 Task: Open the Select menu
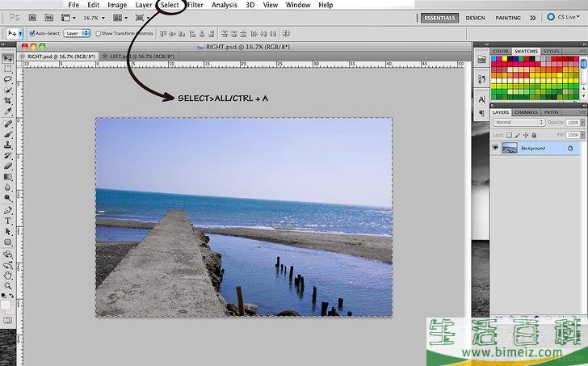(170, 5)
